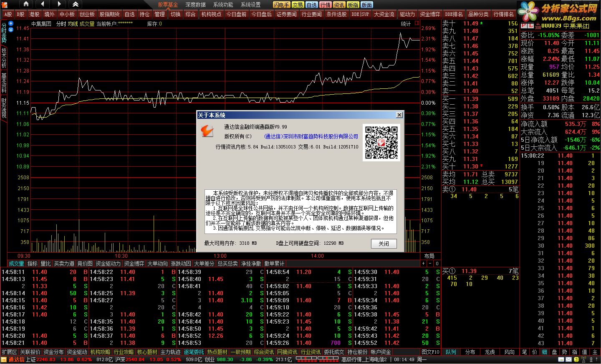Click the blue circle icon above 分时走势
Image resolution: width=601 pixels, height=364 pixels.
[11, 23]
